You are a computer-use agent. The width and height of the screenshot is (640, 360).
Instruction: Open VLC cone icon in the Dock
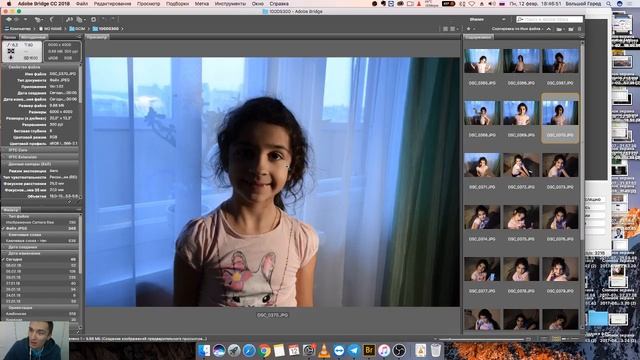pos(324,350)
